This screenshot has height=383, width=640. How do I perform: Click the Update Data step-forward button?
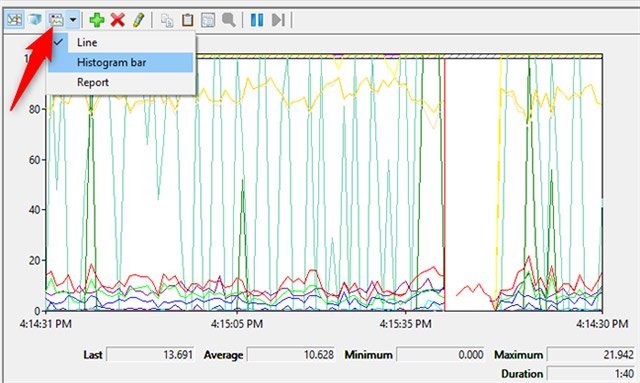click(278, 20)
